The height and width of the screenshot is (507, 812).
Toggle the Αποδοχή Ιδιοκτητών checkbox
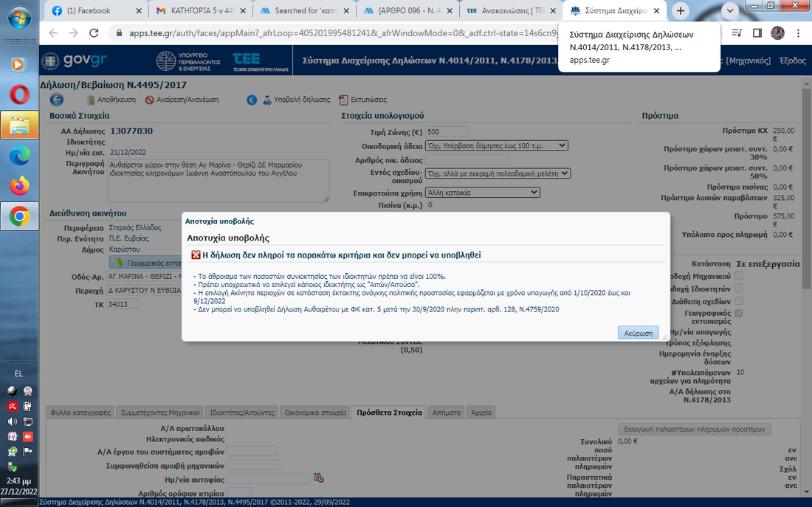tap(739, 289)
